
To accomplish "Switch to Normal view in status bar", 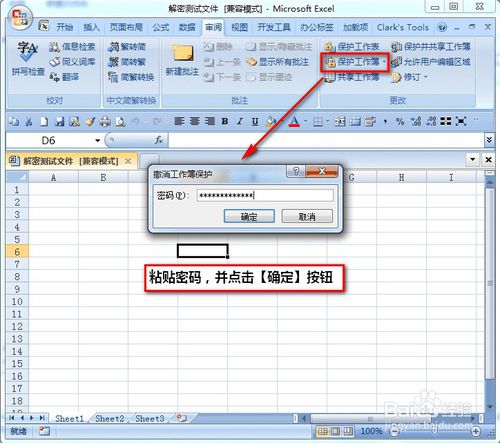I will [323, 432].
